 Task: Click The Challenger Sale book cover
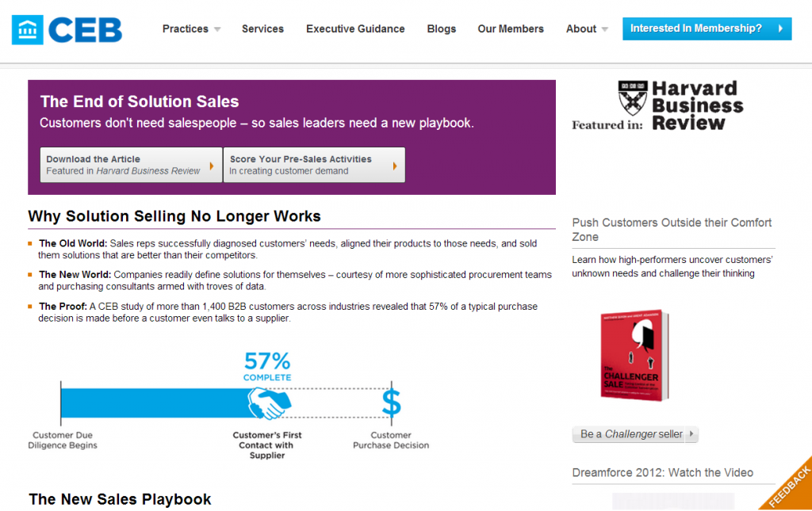pyautogui.click(x=635, y=355)
